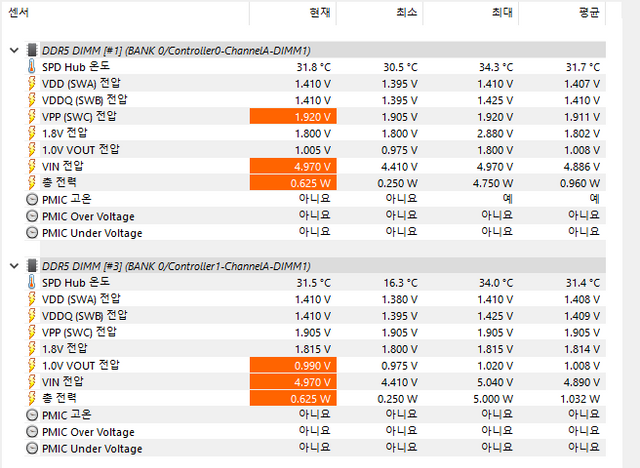This screenshot has width=640, height=468.
Task: Collapse the DDR5 DIMM [#1] sensor group
Action: 13,49
